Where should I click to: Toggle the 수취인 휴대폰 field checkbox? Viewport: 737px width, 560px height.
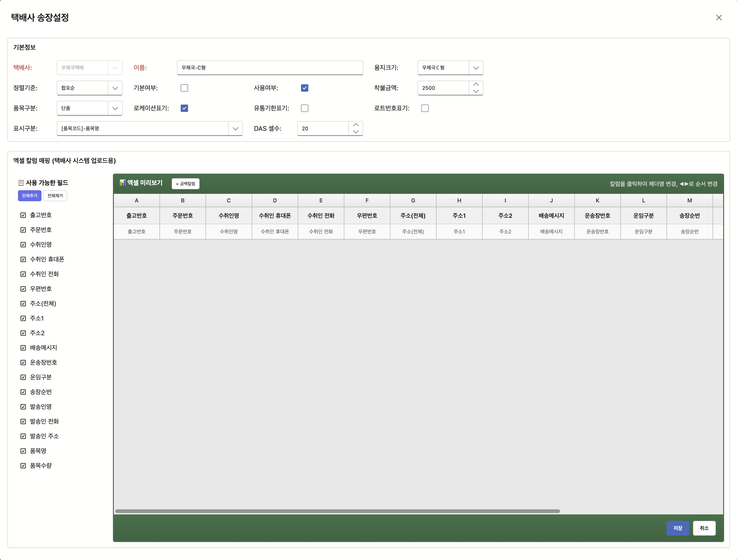click(x=23, y=259)
